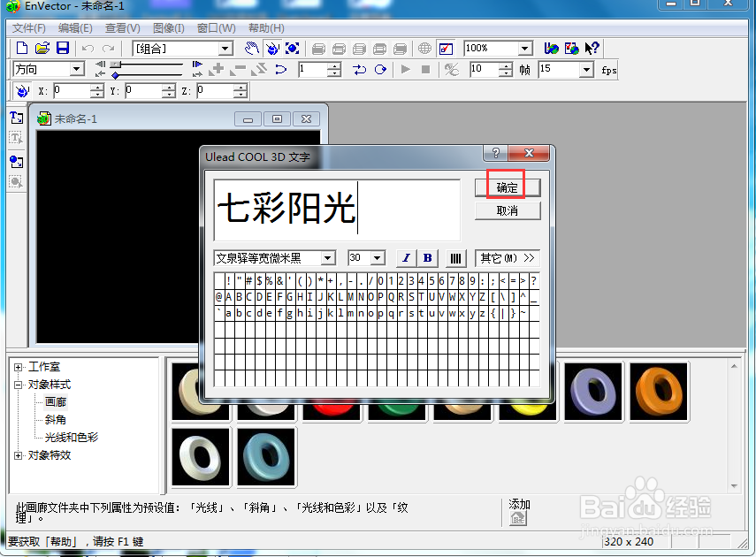Click the What's This help arrow icon

[x=592, y=49]
